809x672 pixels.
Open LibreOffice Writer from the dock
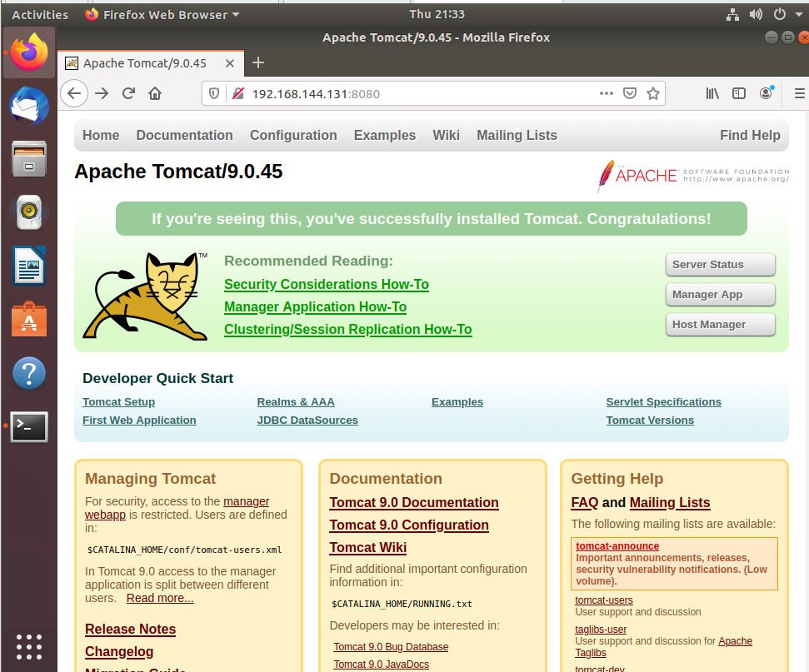click(29, 266)
